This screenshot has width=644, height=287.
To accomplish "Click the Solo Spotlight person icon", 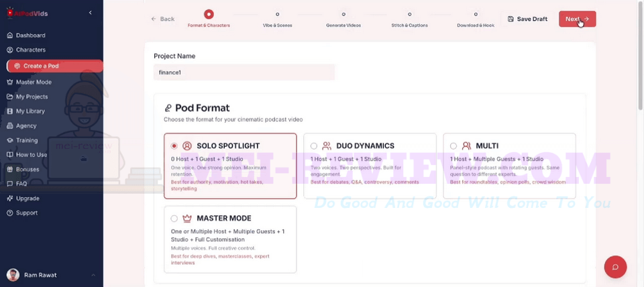I will [x=187, y=146].
